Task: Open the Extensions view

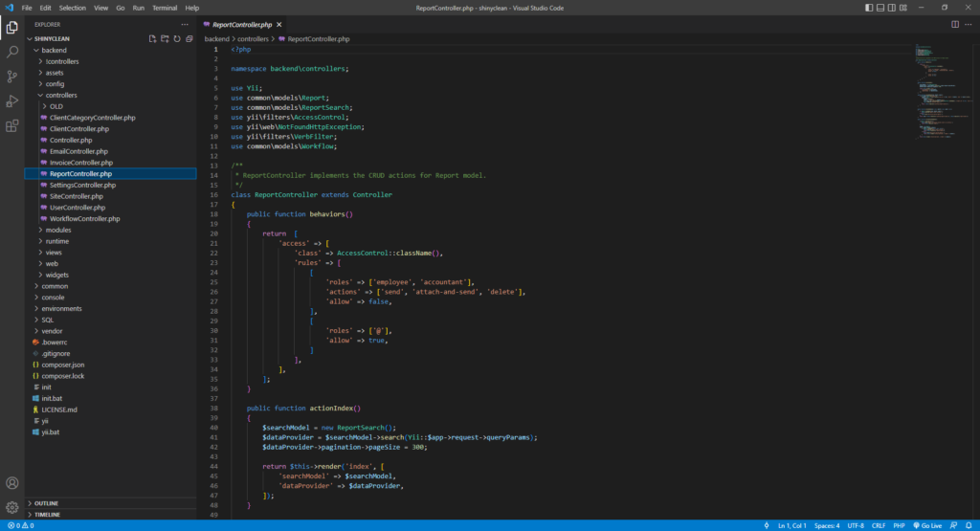Action: (x=11, y=126)
